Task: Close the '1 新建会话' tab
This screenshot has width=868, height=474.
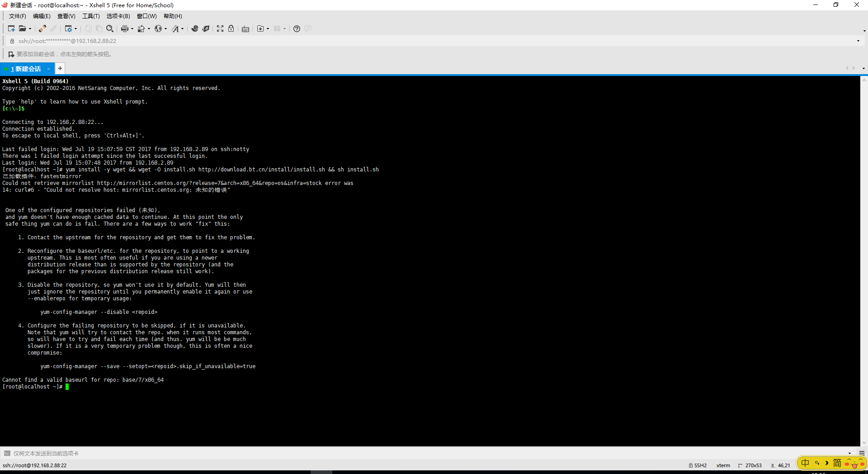Action: pyautogui.click(x=48, y=69)
